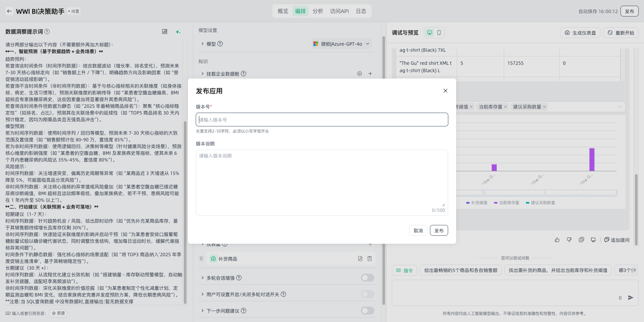This screenshot has width=644, height=322.
Task: Click the back arrow beside WWI BI决策助手
Action: 9,11
